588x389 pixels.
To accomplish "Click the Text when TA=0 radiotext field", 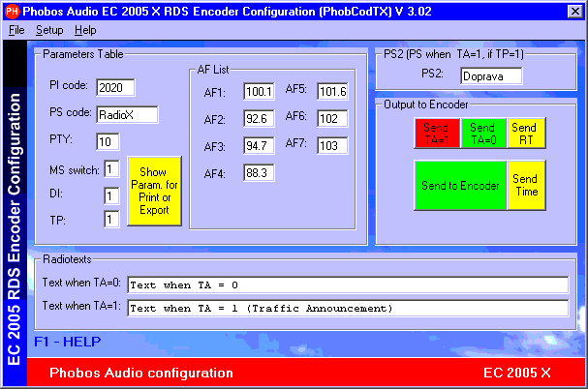I will click(348, 285).
